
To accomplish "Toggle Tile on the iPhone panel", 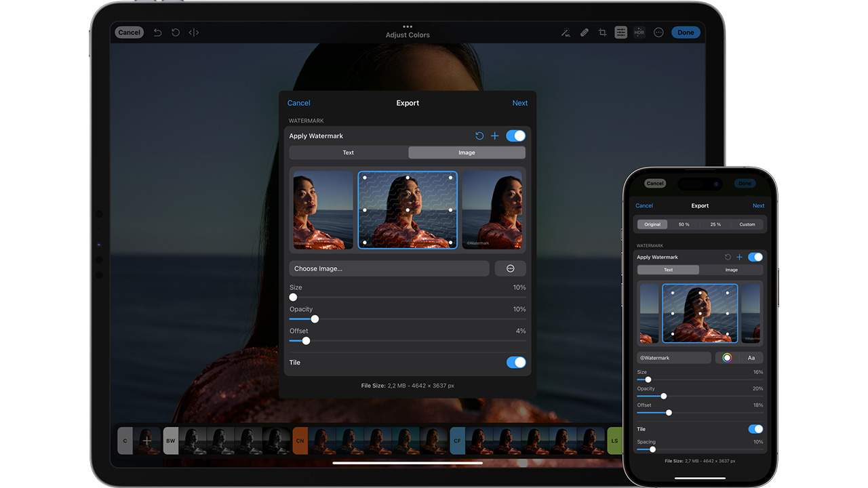I will 755,428.
